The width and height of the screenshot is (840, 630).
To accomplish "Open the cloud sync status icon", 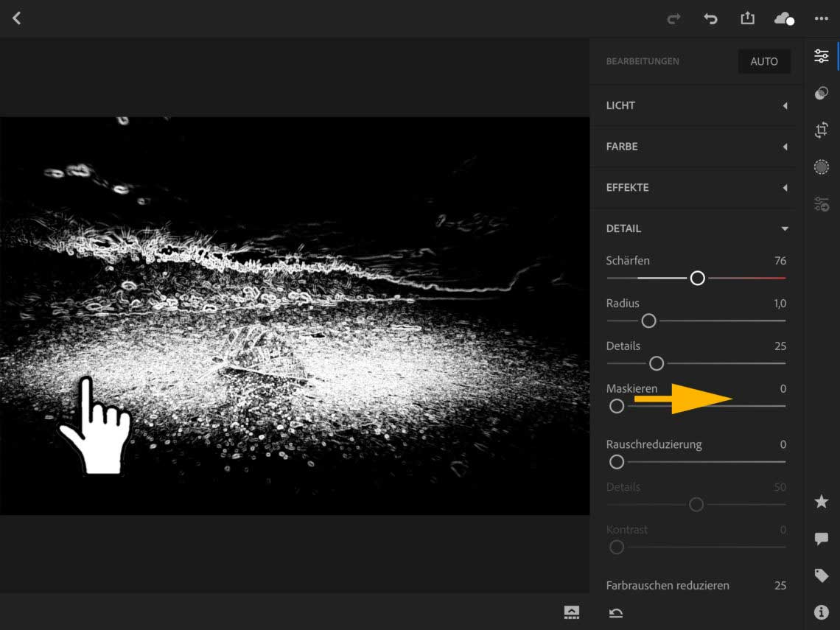I will click(784, 18).
